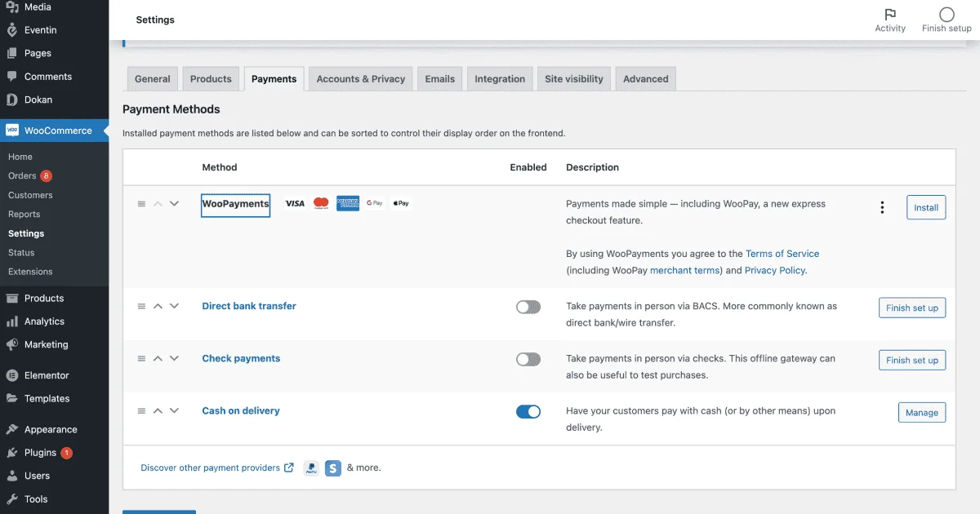Enable Check payments toggle
The width and height of the screenshot is (980, 514).
528,360
